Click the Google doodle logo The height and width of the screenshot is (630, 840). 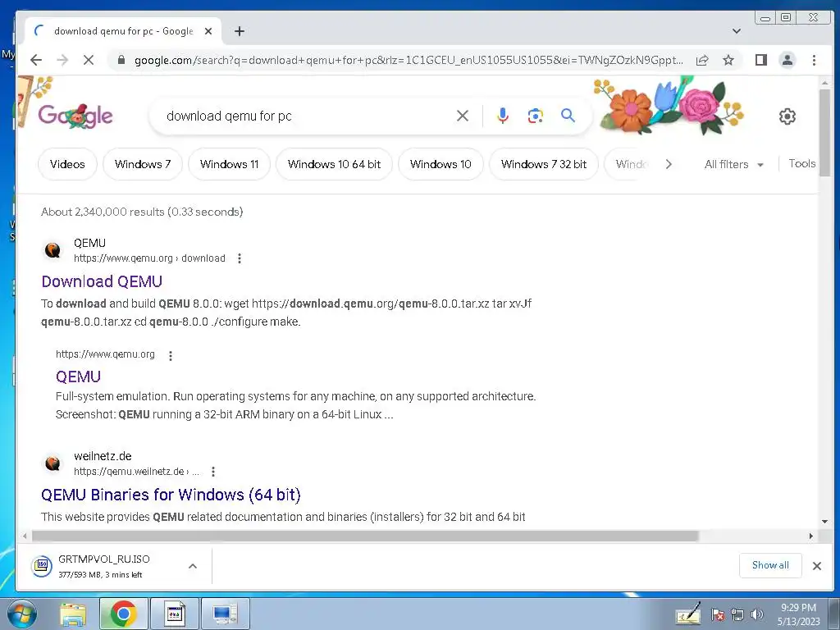point(75,115)
